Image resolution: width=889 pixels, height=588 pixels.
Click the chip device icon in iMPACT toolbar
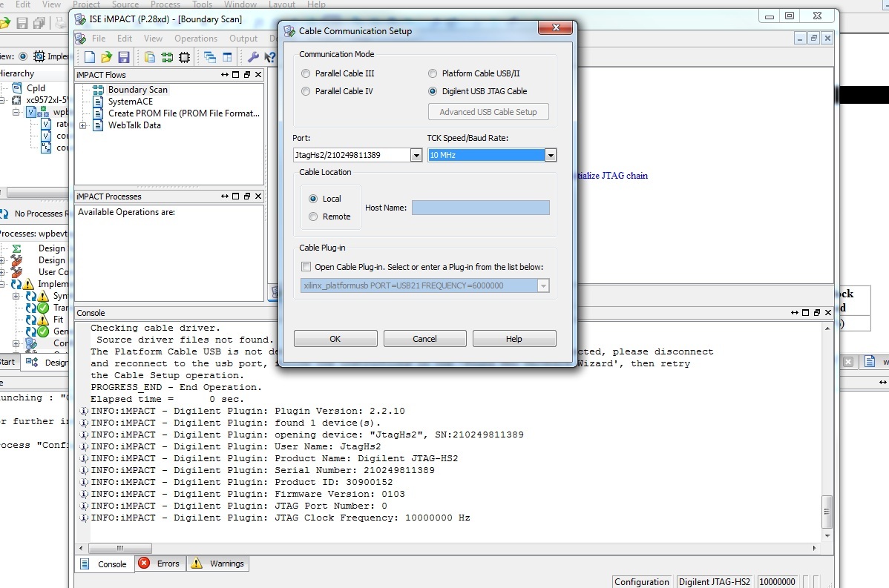[184, 56]
